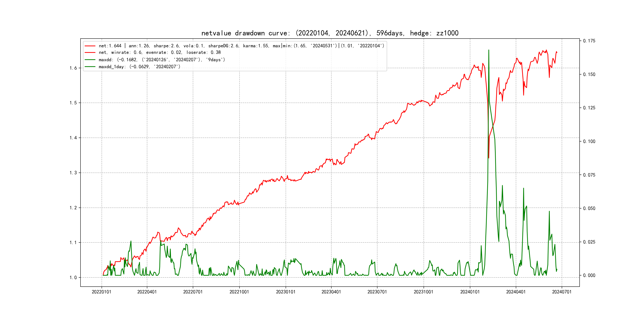
Task: Click the 0.100 right y-axis tick label
Action: pyautogui.click(x=589, y=142)
